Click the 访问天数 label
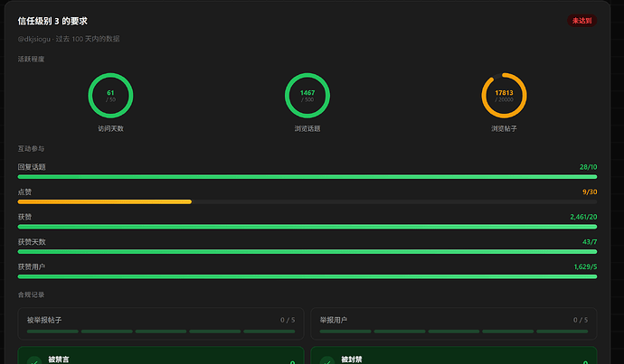Image resolution: width=624 pixels, height=364 pixels. 110,129
